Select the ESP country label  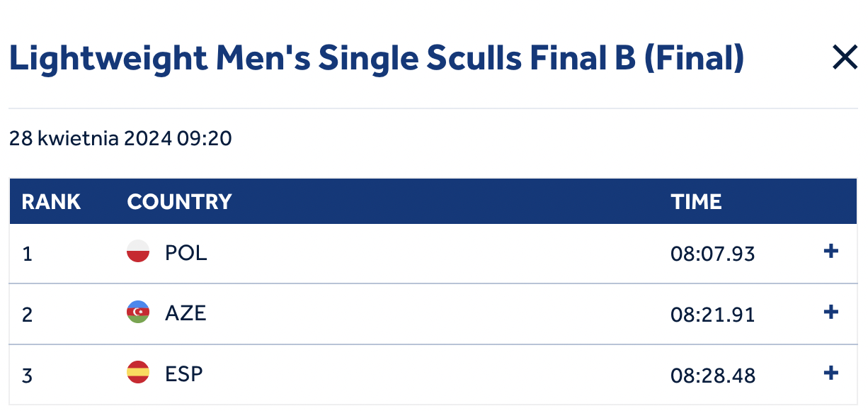(184, 373)
